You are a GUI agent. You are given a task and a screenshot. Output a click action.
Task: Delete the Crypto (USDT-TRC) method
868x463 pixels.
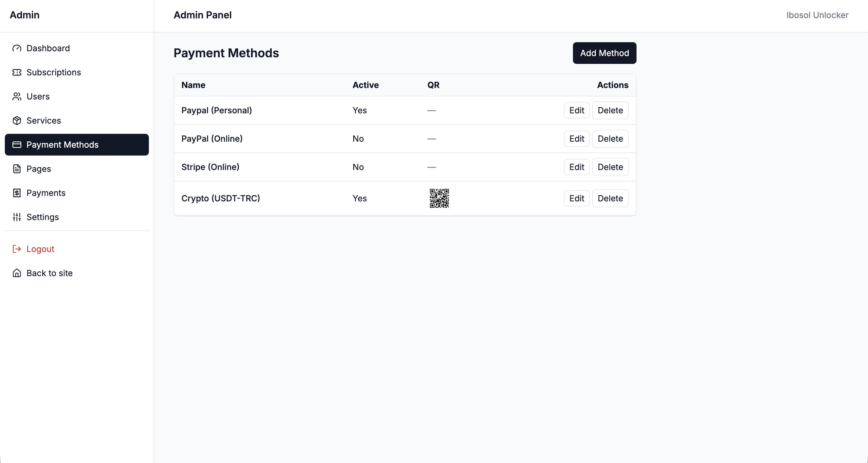610,198
